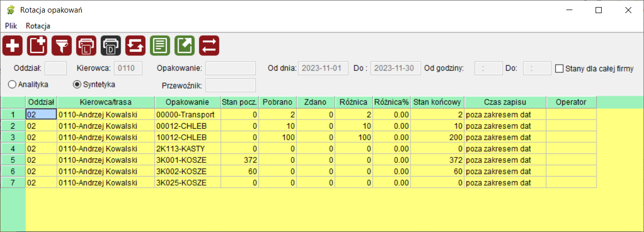
Task: Open the Rotacja menu
Action: point(38,26)
